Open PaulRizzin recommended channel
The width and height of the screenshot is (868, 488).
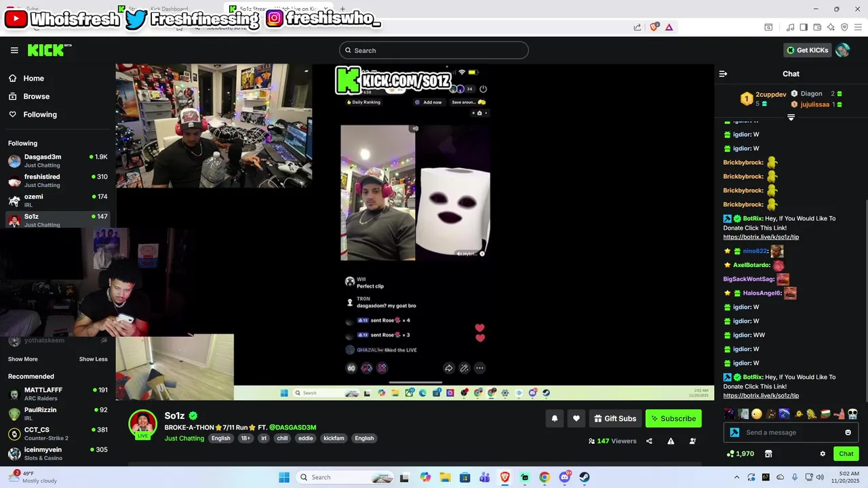coord(58,413)
